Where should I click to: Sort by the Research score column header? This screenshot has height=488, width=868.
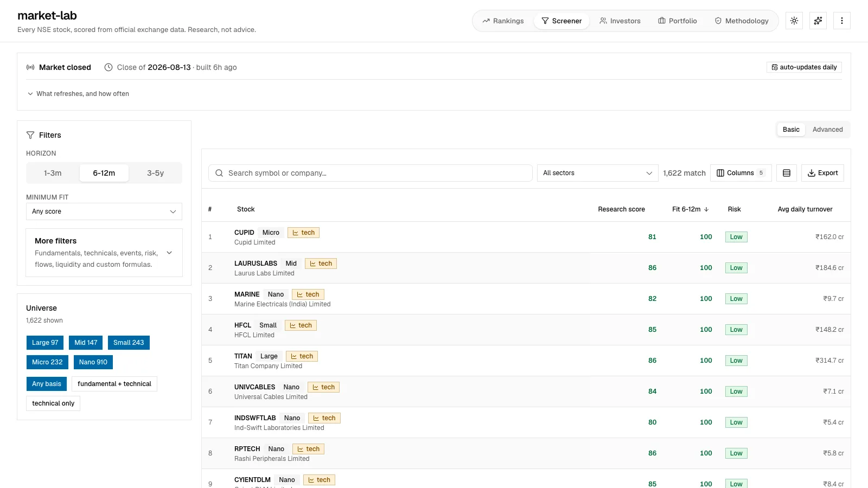click(x=622, y=209)
